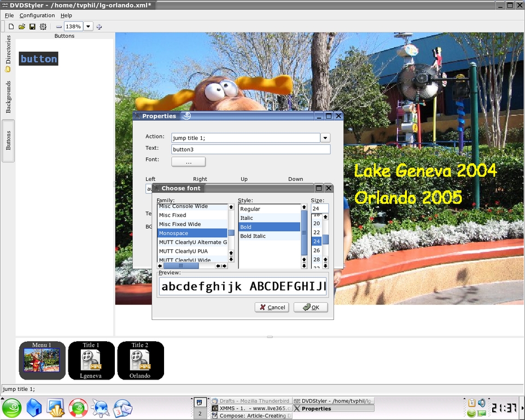Open a project with the folder icon
The height and width of the screenshot is (420, 525).
(x=22, y=26)
